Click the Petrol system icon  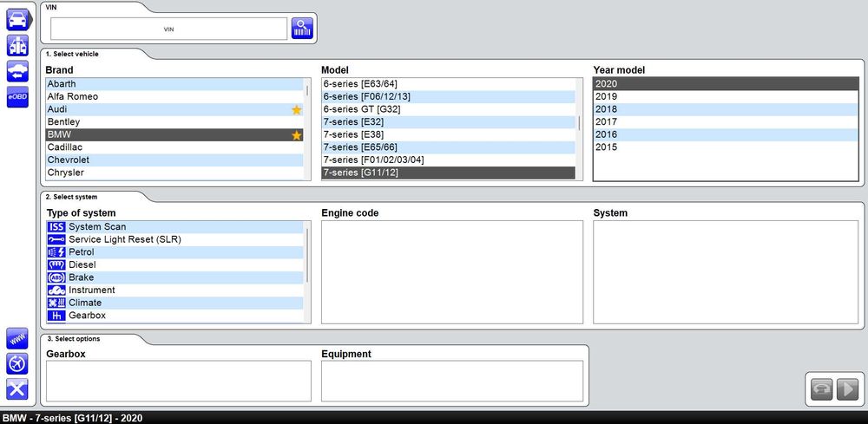click(x=56, y=252)
